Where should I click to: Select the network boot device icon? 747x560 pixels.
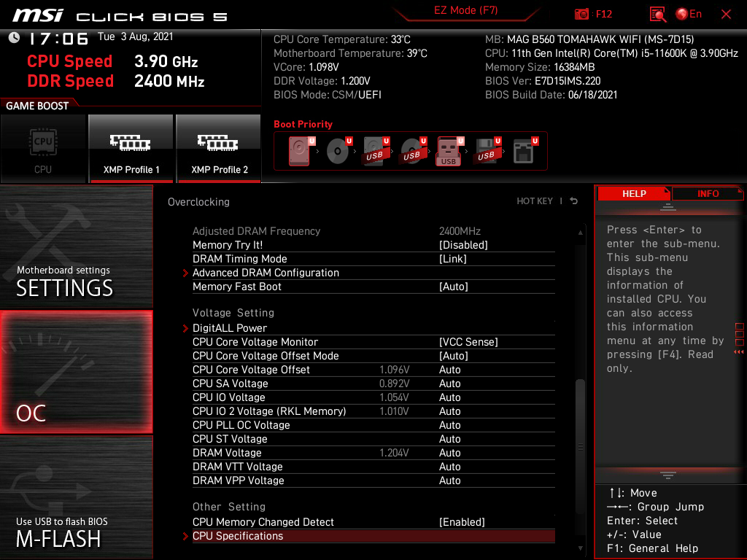pos(525,151)
